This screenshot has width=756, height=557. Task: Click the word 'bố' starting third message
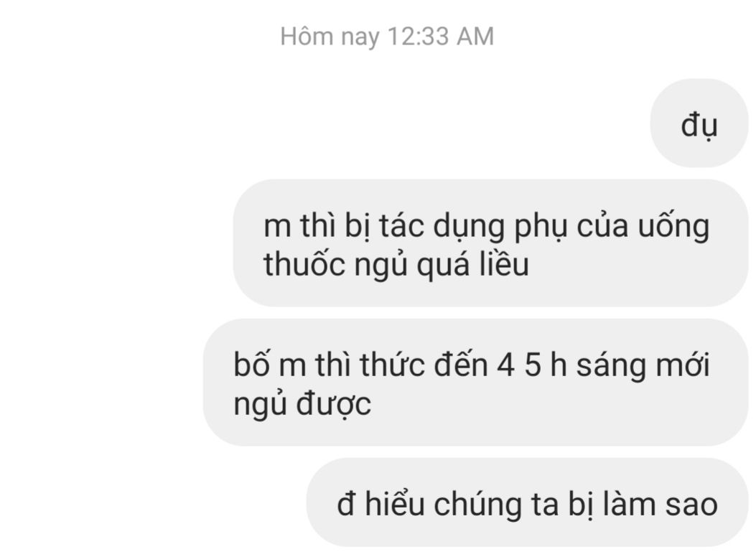click(x=251, y=364)
